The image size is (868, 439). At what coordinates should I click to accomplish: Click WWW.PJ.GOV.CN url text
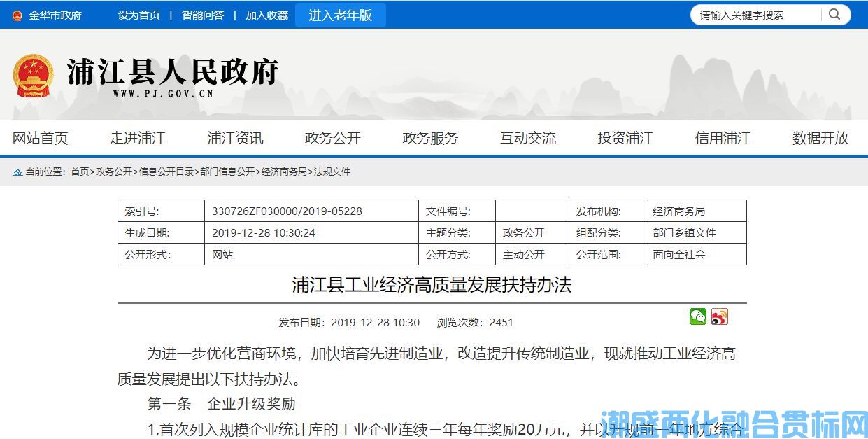tap(163, 93)
